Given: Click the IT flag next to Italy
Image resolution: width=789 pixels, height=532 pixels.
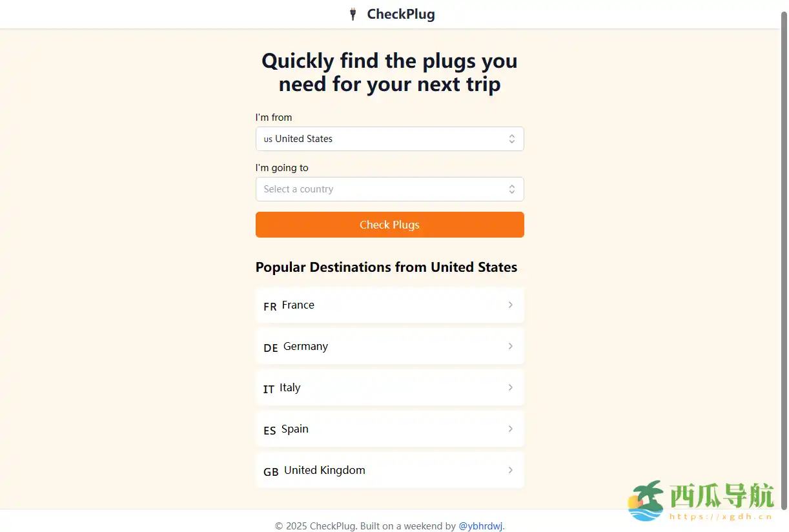Looking at the screenshot, I should (x=268, y=389).
